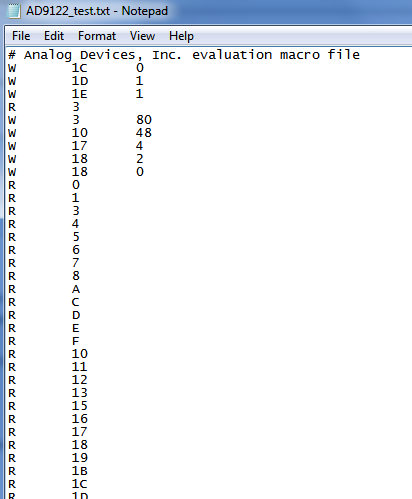
Task: Click the word 'evaluation' in header
Action: (232, 55)
